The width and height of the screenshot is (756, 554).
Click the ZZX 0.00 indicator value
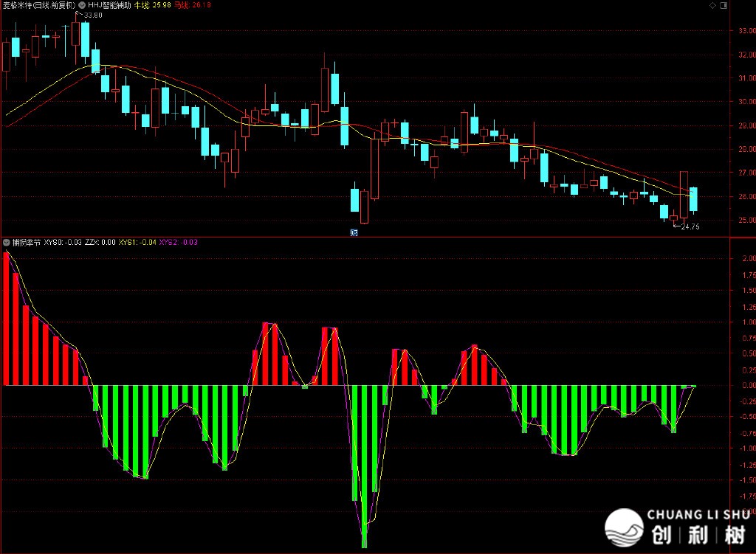(100, 242)
